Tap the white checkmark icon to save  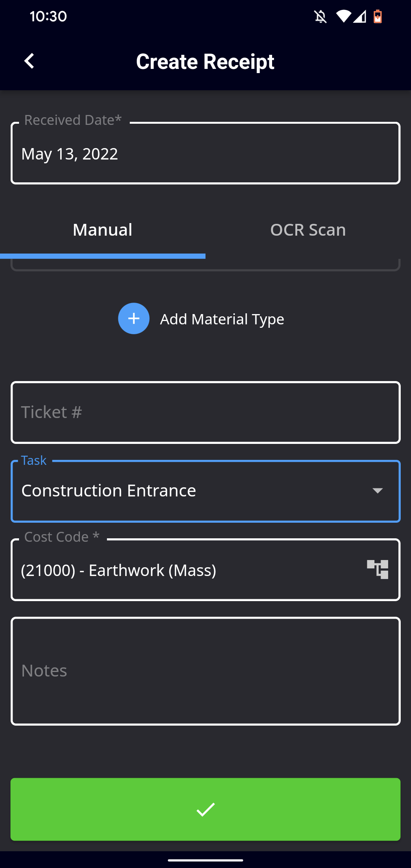click(205, 809)
